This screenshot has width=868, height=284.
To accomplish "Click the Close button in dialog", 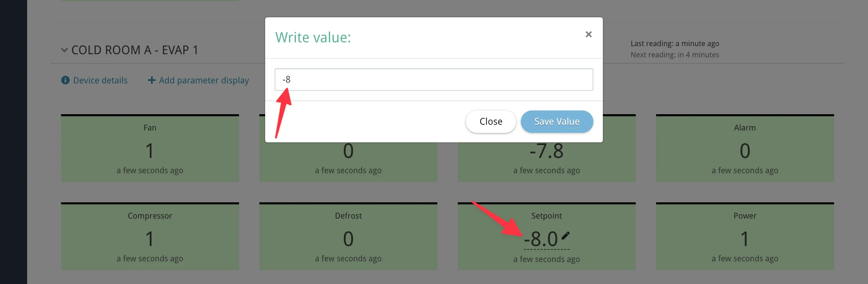I will pyautogui.click(x=491, y=121).
